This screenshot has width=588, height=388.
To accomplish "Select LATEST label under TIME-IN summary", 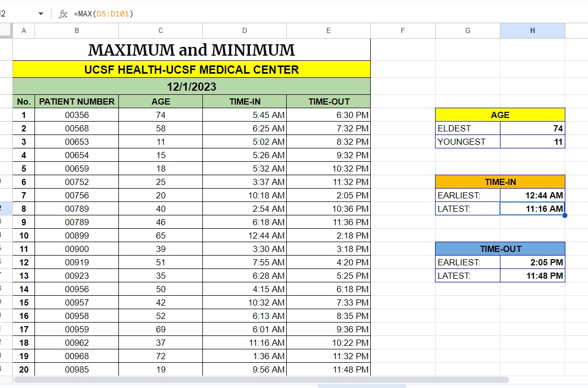I will (468, 209).
